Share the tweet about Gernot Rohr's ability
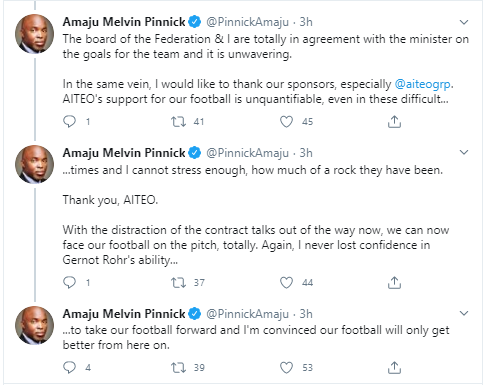 [394, 283]
